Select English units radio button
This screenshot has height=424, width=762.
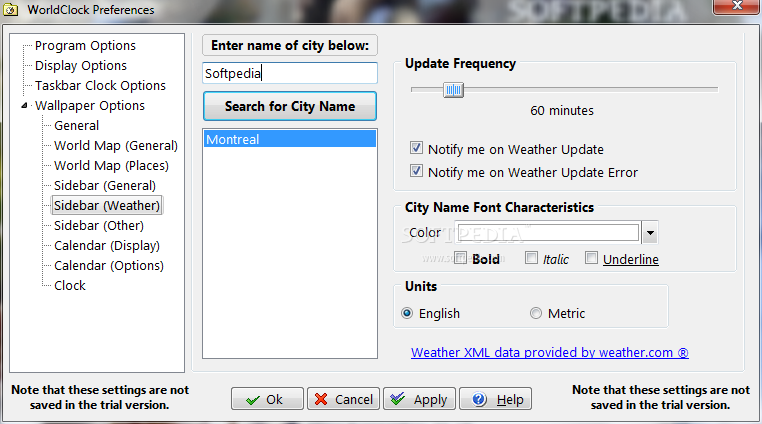(x=407, y=313)
